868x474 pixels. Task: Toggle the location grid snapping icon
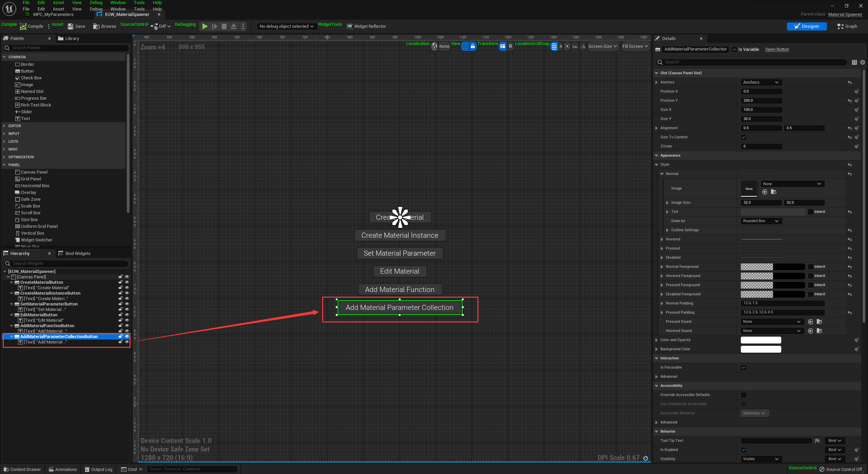(x=554, y=46)
